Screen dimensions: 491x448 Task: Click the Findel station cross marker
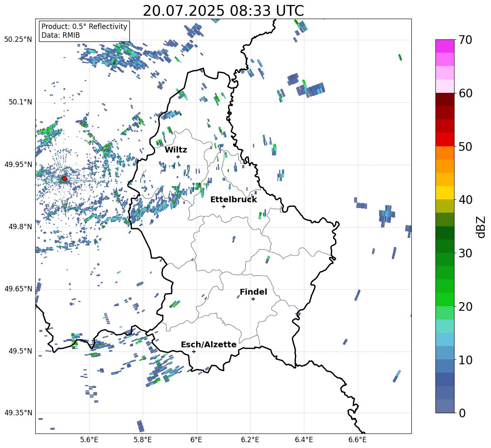point(253,299)
